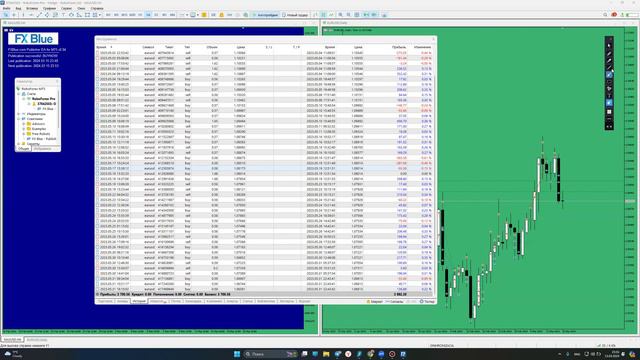Select the shapes drawing tool in toolbar
The width and height of the screenshot is (640, 360).
[71, 15]
